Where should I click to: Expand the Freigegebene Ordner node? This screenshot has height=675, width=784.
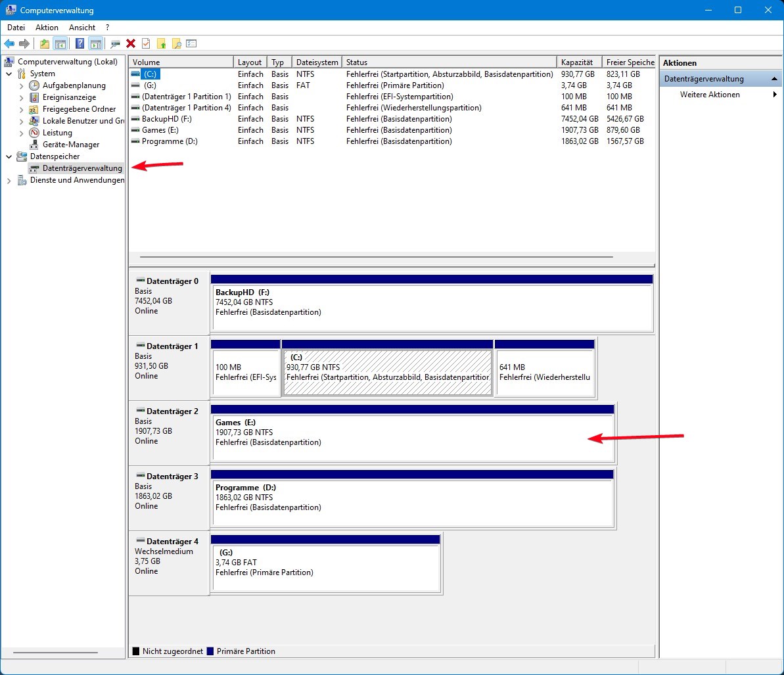click(21, 109)
